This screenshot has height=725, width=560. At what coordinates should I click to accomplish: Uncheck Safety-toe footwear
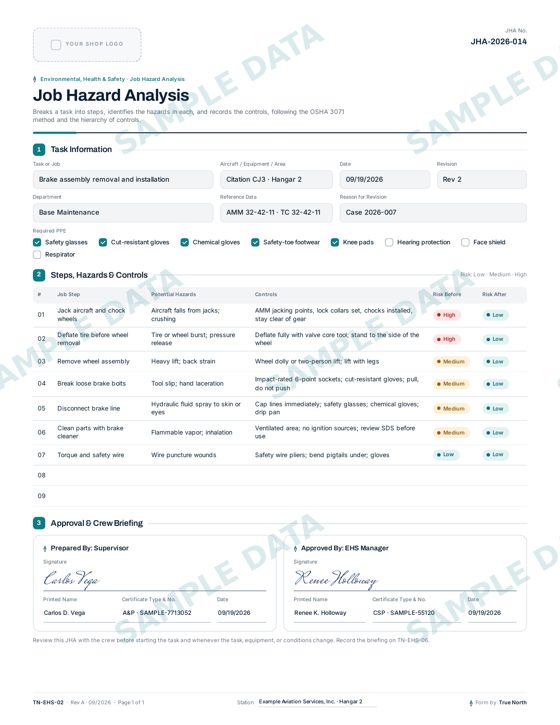(x=255, y=242)
